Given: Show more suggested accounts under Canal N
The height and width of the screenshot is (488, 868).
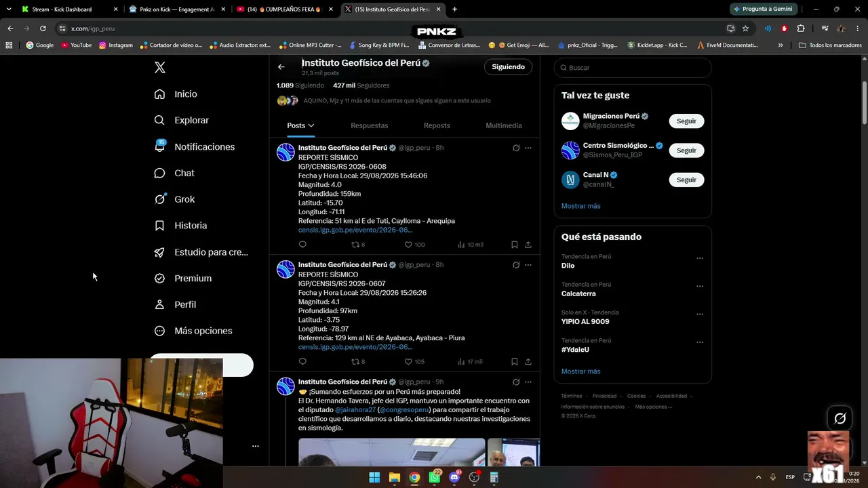Looking at the screenshot, I should [581, 206].
